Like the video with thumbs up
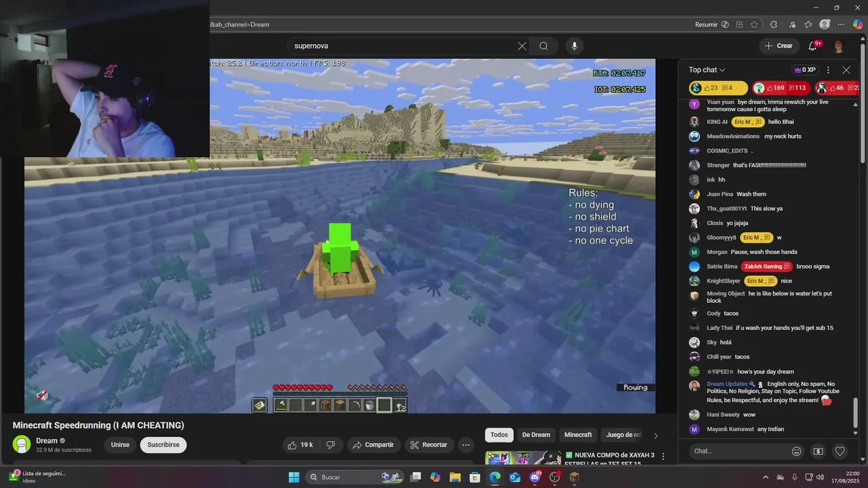Viewport: 868px width, 488px height. [x=300, y=445]
